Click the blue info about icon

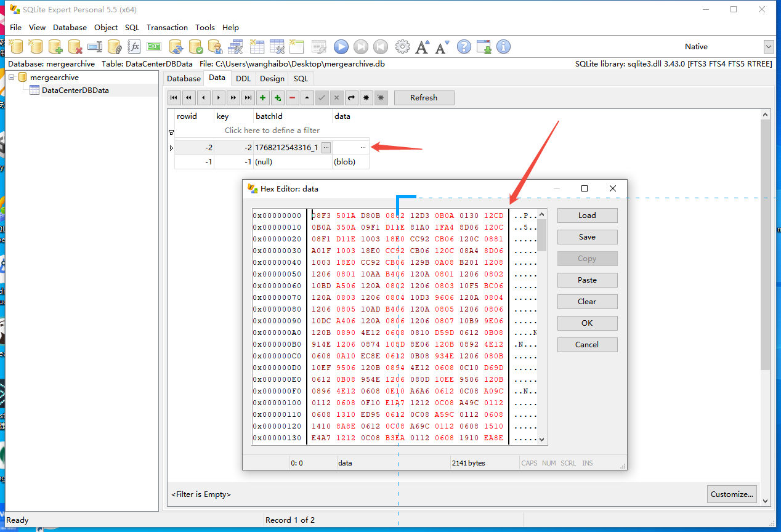503,47
